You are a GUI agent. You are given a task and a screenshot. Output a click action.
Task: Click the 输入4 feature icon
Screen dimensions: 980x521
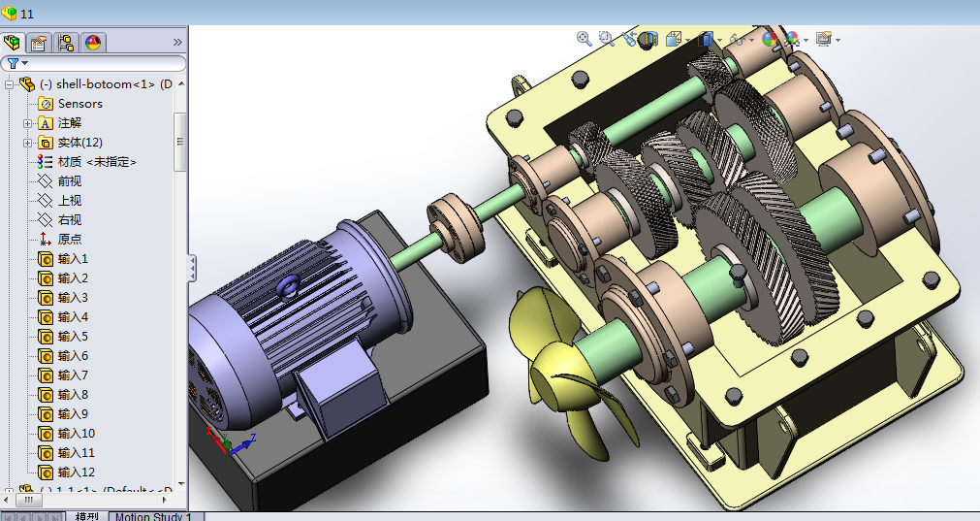tap(45, 317)
